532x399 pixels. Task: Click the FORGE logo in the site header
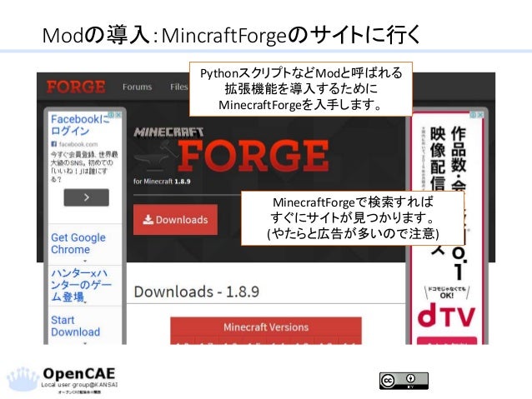point(76,87)
